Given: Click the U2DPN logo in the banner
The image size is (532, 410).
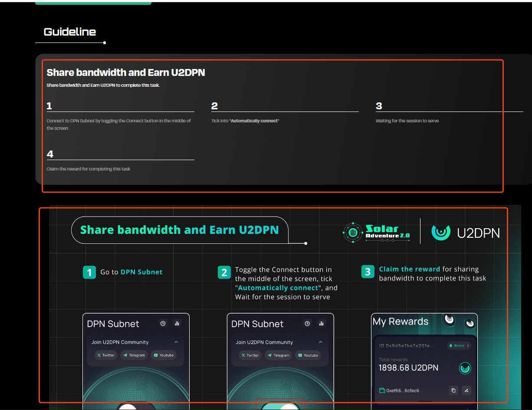Looking at the screenshot, I should pos(466,233).
